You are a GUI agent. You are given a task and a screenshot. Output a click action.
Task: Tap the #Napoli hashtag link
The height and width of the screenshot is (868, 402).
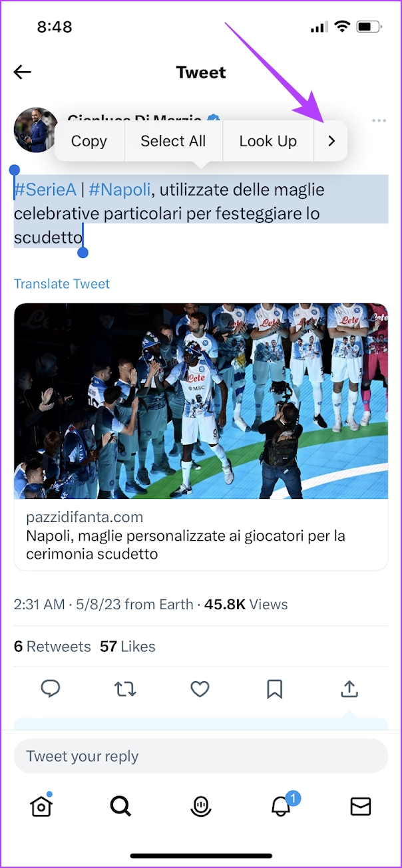(120, 190)
